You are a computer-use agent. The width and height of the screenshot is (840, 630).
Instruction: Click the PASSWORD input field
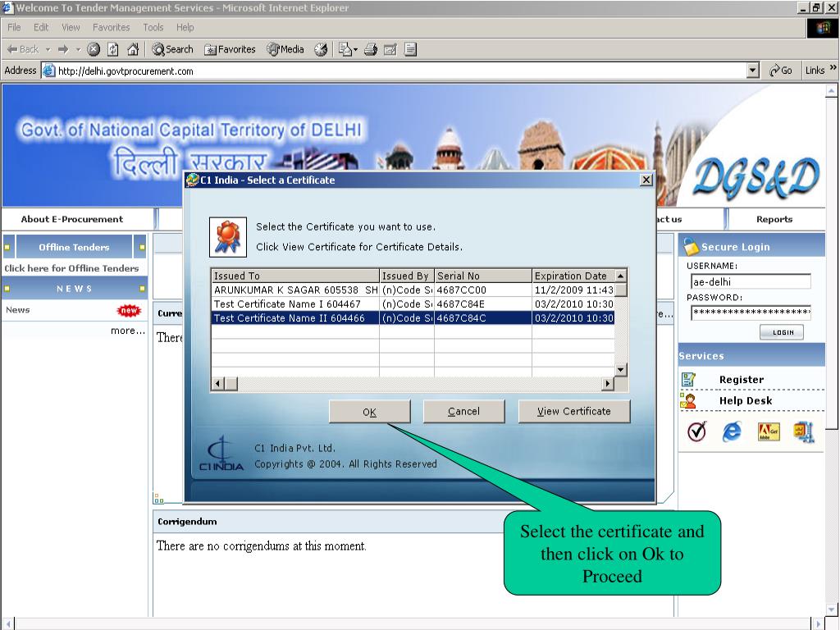[x=751, y=313]
